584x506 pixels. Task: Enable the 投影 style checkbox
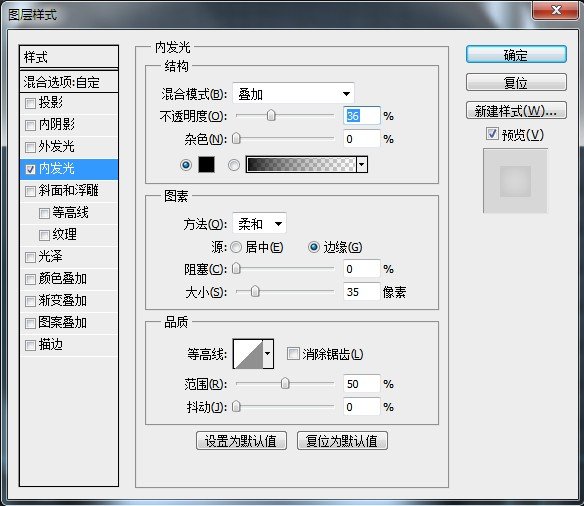[30, 103]
